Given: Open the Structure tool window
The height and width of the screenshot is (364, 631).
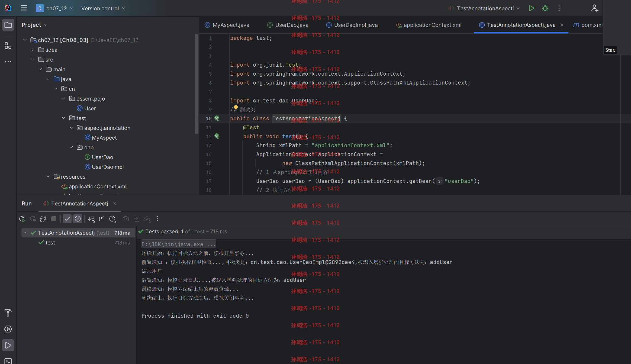Looking at the screenshot, I should tap(8, 45).
